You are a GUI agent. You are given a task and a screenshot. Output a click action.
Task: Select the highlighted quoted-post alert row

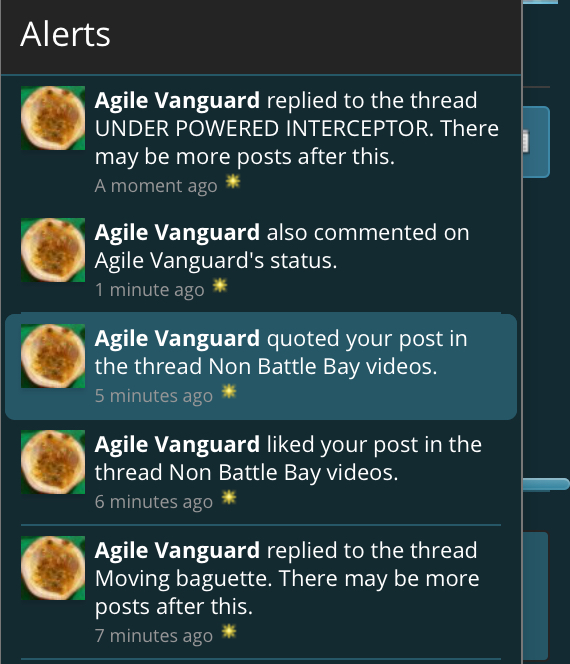tap(261, 367)
